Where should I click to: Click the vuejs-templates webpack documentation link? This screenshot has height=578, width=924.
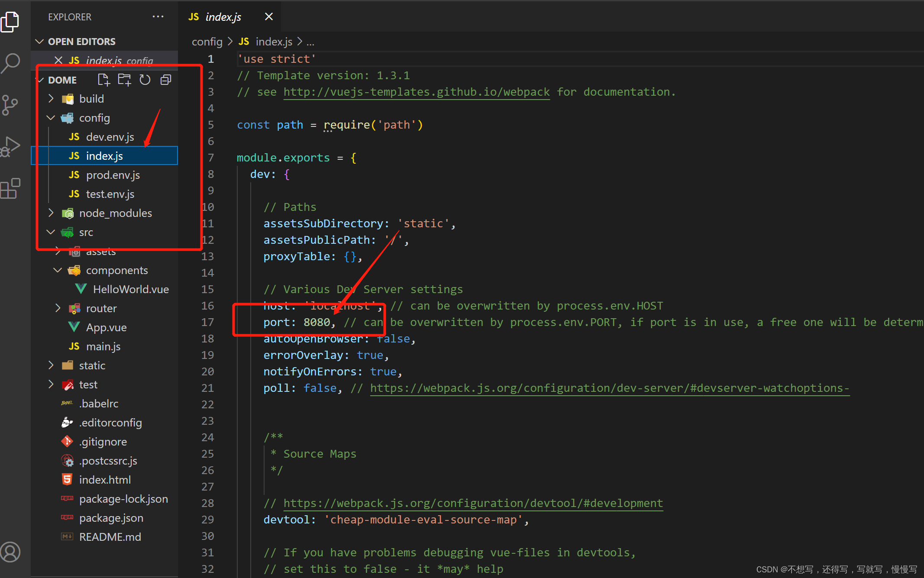pos(416,92)
